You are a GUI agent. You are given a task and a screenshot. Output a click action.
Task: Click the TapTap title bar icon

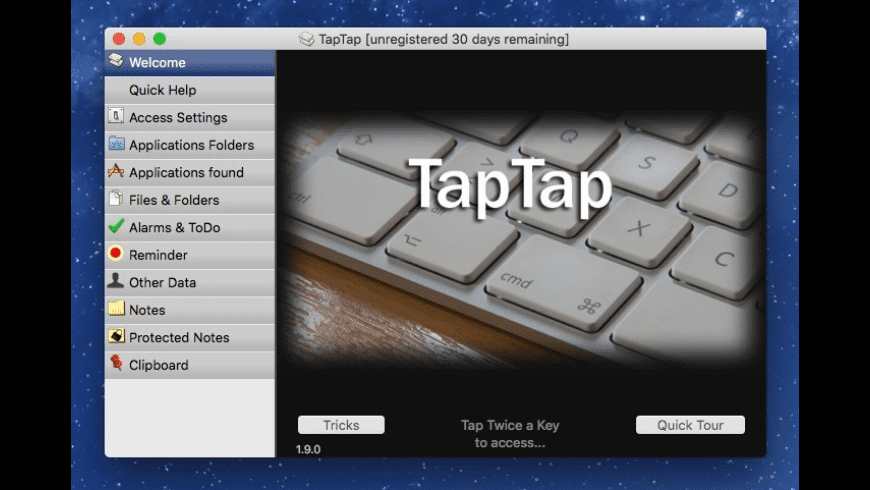pyautogui.click(x=306, y=39)
